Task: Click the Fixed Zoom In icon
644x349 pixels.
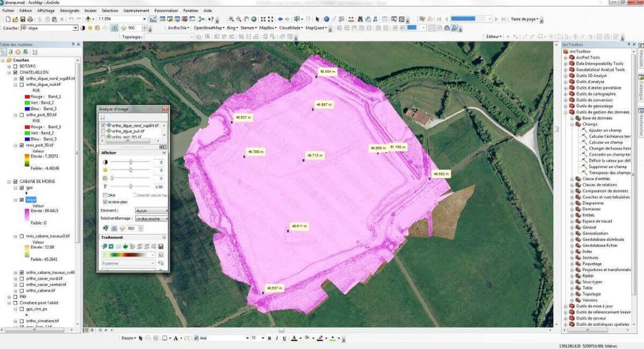Action: (x=263, y=19)
